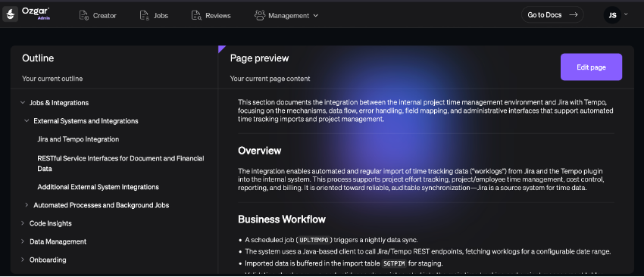The width and height of the screenshot is (644, 277).
Task: Click the Edit page button
Action: (591, 67)
